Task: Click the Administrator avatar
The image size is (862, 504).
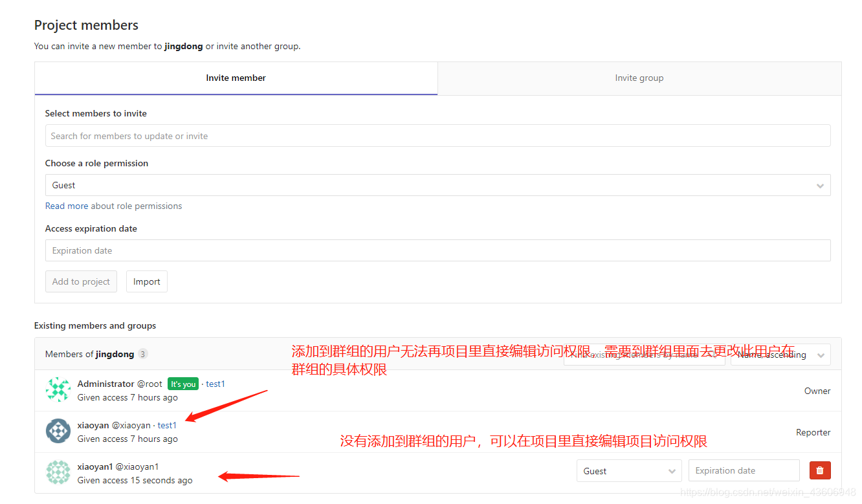Action: click(x=58, y=389)
